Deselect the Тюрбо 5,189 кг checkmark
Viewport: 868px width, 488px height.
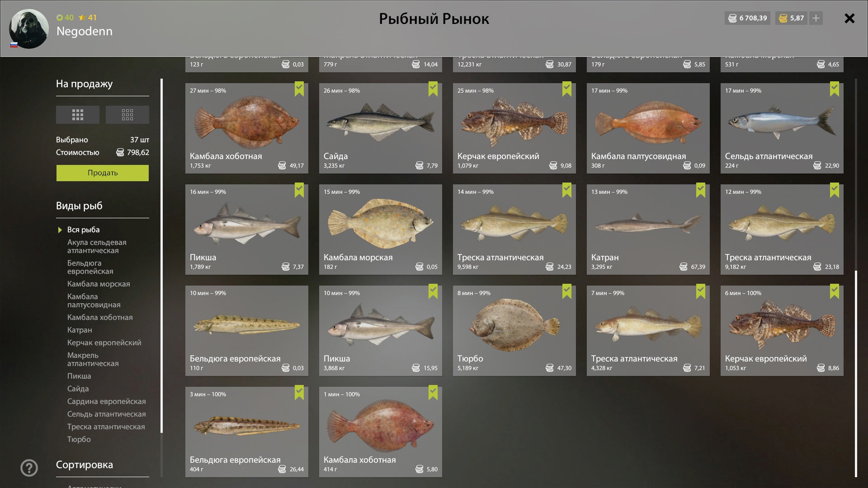566,291
